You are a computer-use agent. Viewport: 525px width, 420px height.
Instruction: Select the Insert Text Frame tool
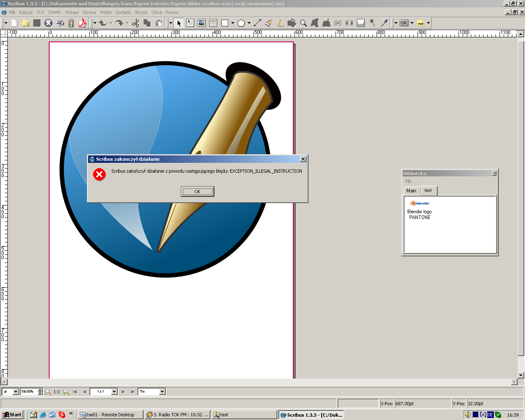pos(190,23)
